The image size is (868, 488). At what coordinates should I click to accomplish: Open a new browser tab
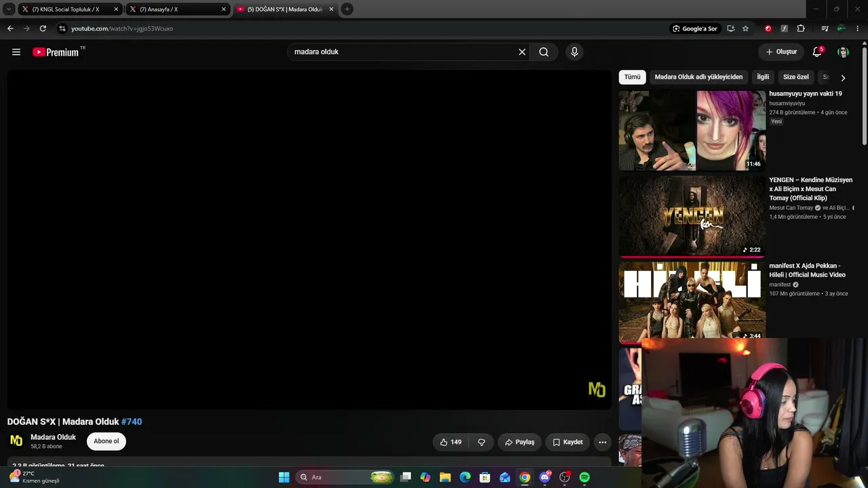coord(347,9)
